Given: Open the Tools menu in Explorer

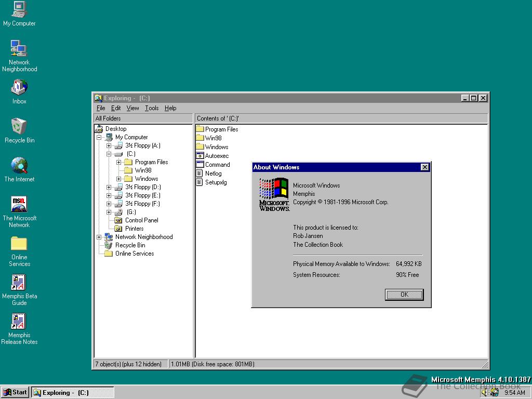Looking at the screenshot, I should pos(152,108).
